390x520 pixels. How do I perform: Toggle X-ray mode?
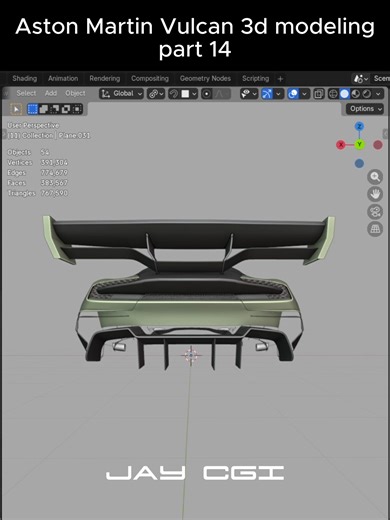coord(318,94)
